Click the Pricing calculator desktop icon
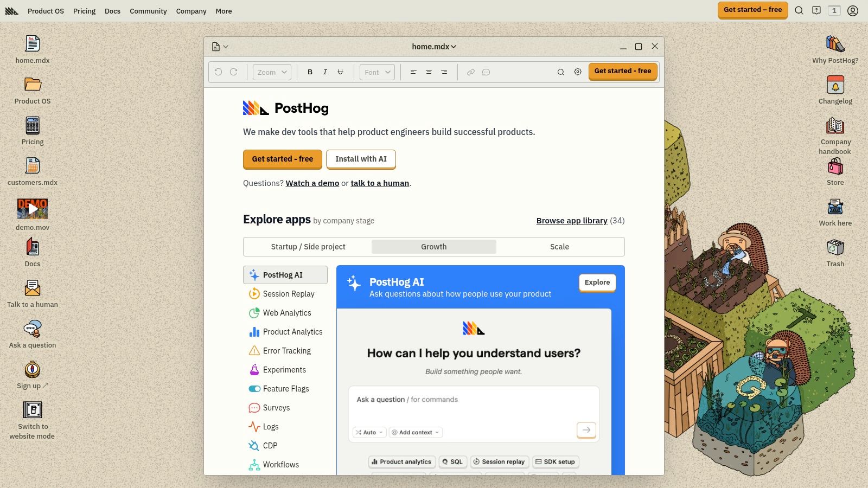This screenshot has height=488, width=868. click(33, 126)
